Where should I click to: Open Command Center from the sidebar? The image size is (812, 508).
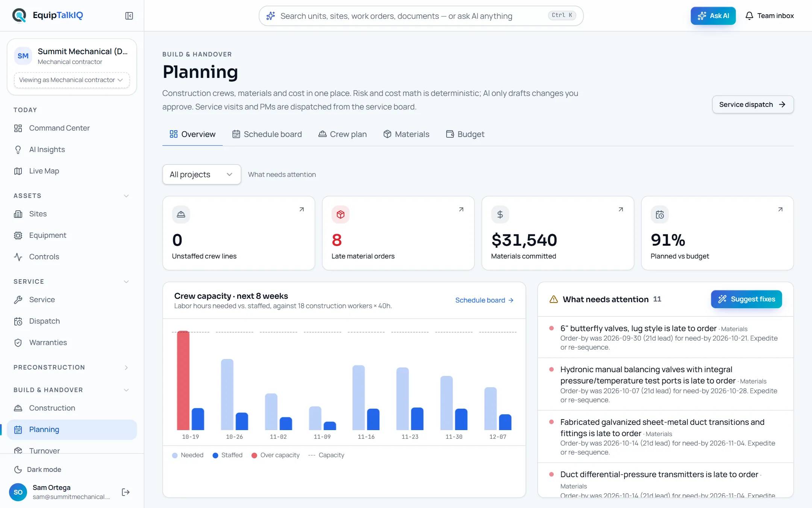pyautogui.click(x=71, y=128)
